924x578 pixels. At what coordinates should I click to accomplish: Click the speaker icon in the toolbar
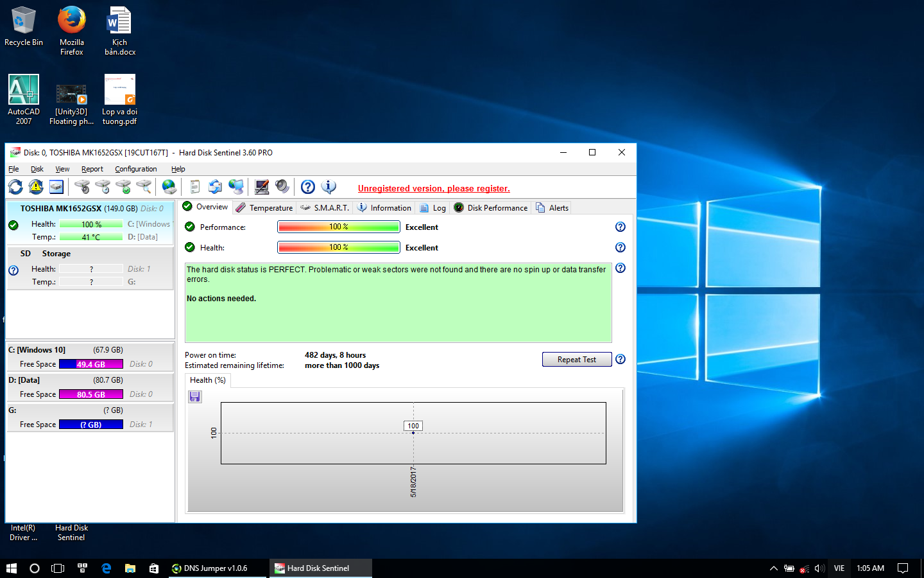point(282,187)
